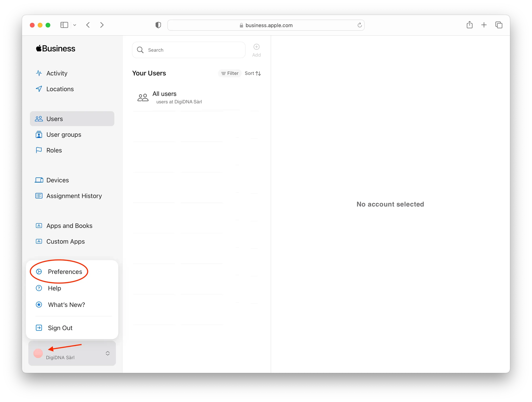Select Roles in the sidebar

click(54, 150)
